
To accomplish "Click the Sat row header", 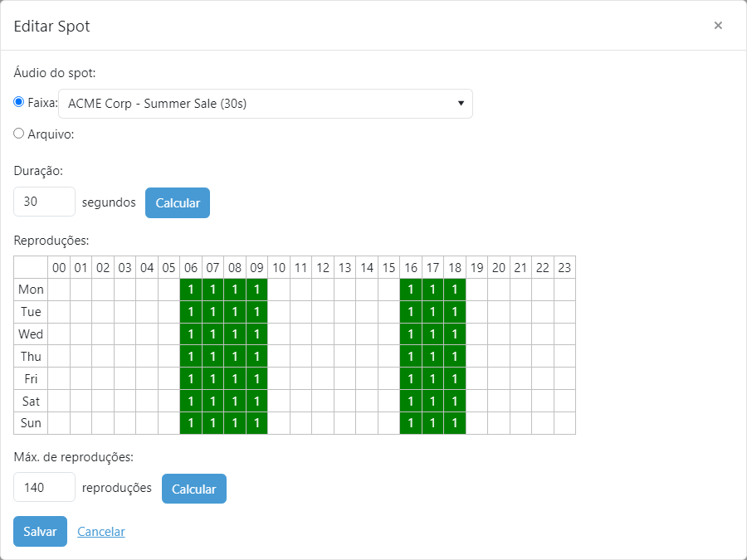I will [31, 401].
